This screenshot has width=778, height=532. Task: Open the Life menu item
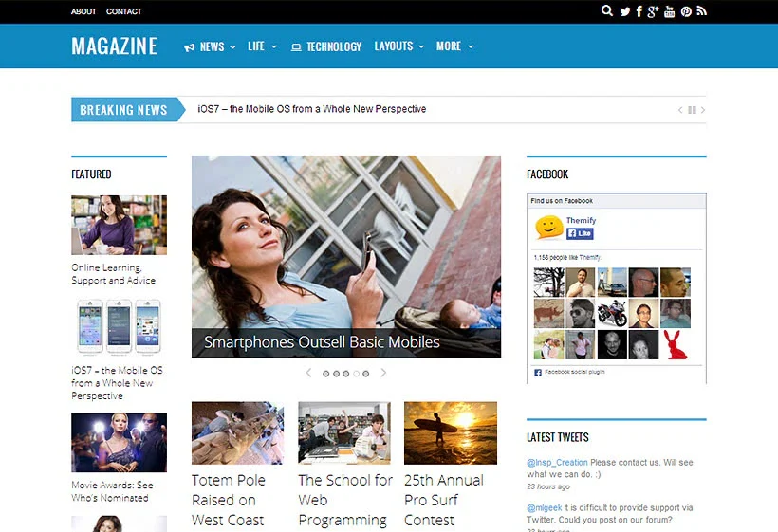(x=262, y=46)
